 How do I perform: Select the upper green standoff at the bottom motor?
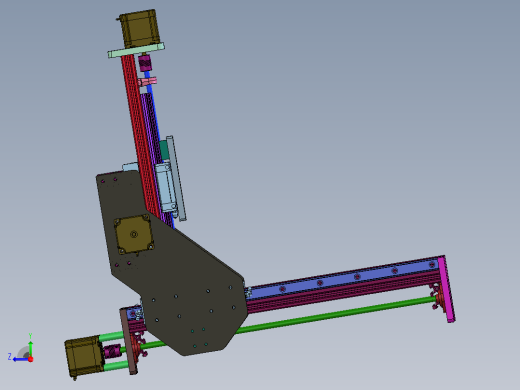point(111,336)
